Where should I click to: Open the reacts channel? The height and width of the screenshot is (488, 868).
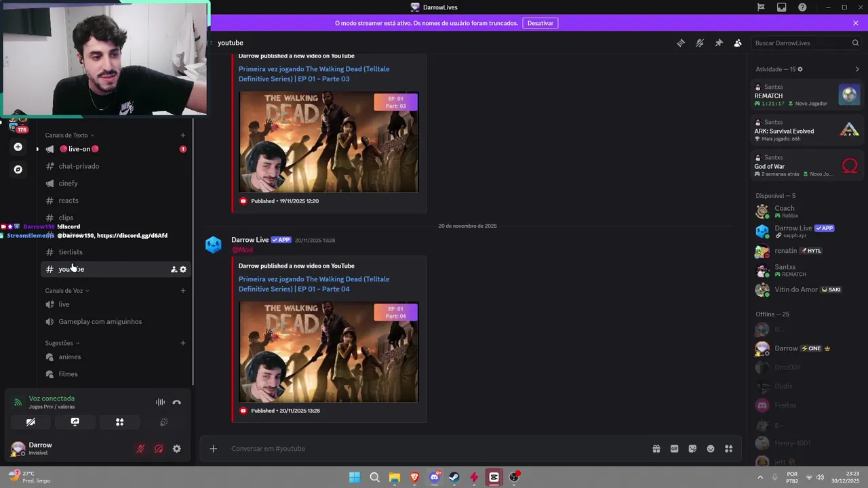pyautogui.click(x=115, y=201)
